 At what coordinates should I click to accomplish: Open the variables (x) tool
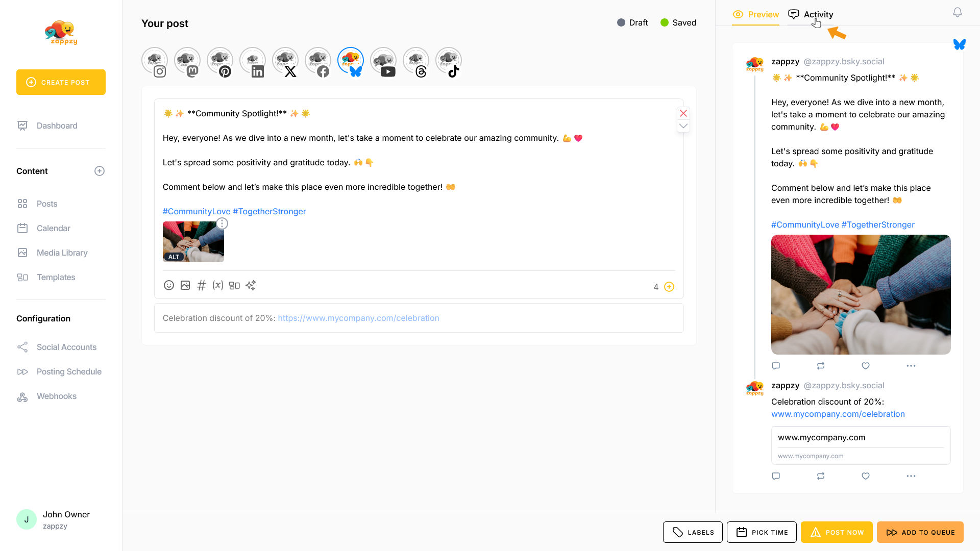tap(218, 286)
